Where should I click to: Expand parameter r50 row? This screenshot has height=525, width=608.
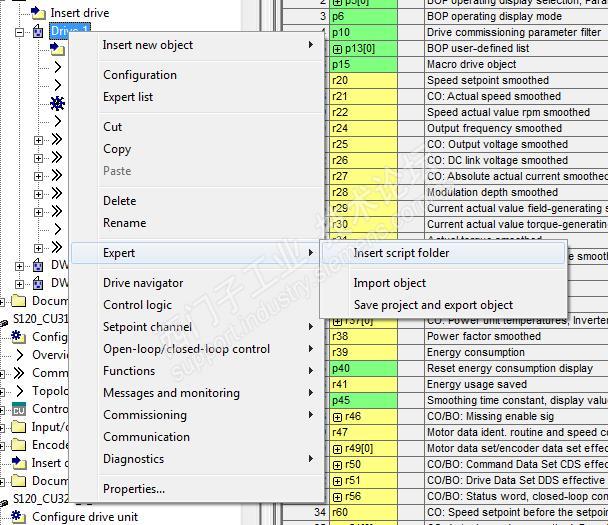pyautogui.click(x=337, y=465)
